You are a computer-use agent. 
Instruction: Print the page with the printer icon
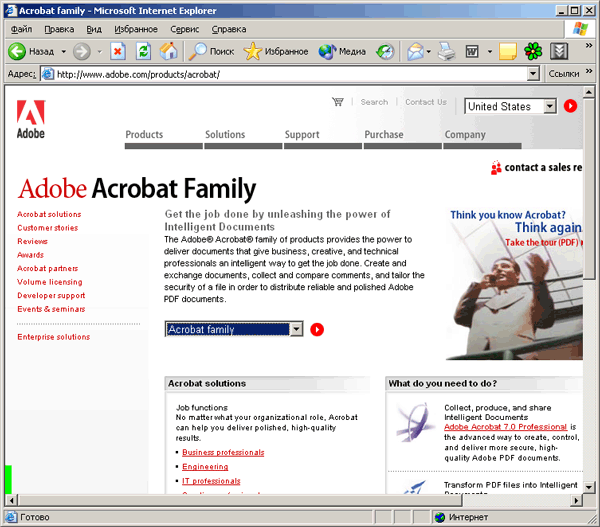[x=447, y=52]
